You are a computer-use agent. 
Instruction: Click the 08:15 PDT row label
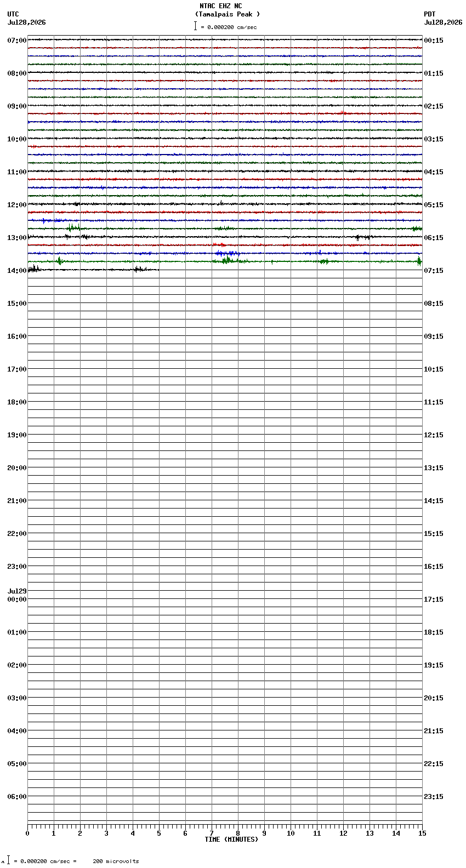click(434, 304)
